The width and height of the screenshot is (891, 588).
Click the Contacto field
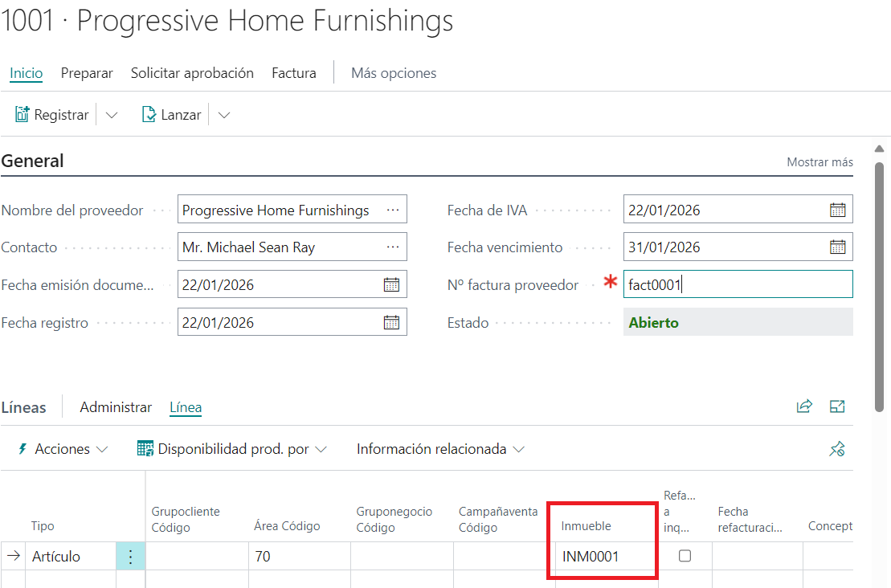pos(292,247)
